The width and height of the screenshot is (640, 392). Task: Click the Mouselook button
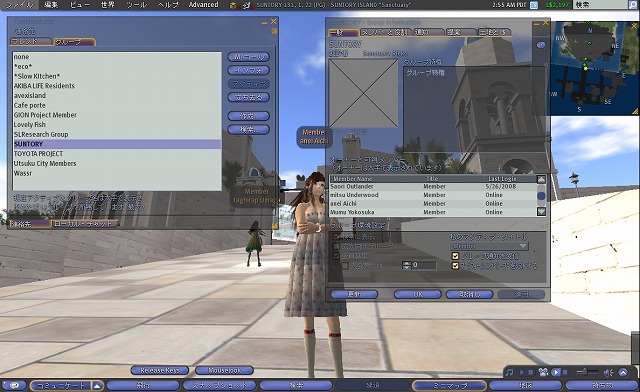point(224,370)
